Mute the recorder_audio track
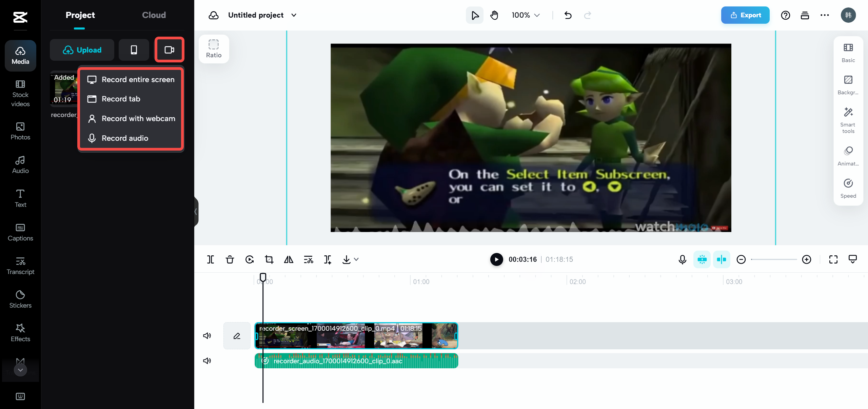The height and width of the screenshot is (409, 868). coord(207,361)
